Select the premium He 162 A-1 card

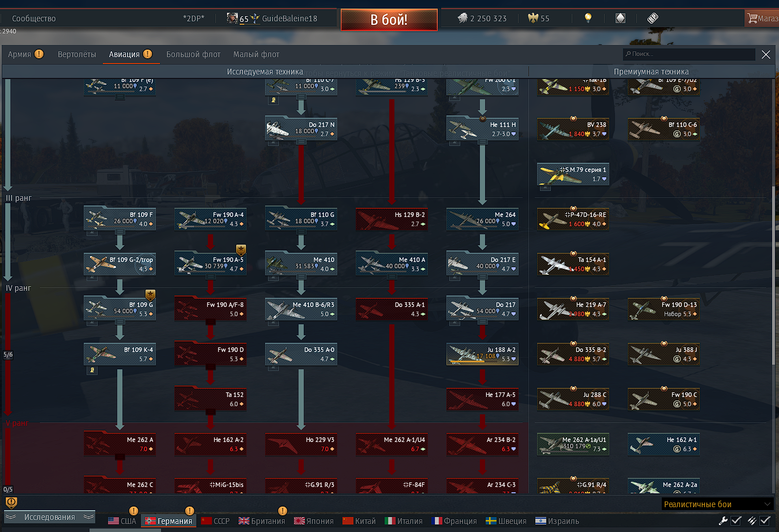coord(664,444)
